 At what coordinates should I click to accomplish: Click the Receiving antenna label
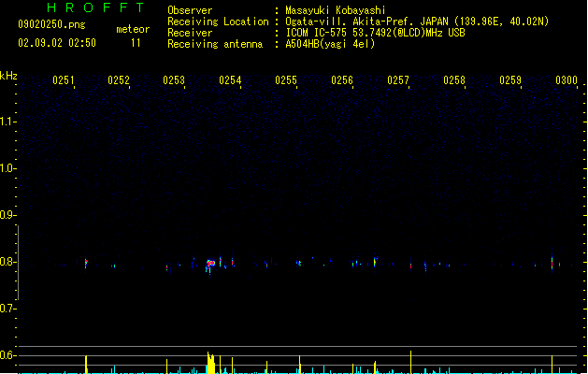click(x=215, y=44)
